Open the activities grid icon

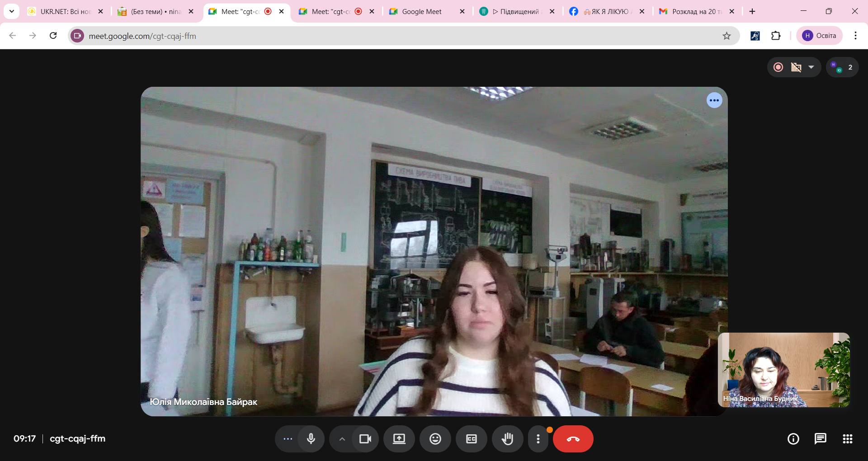[x=847, y=439]
